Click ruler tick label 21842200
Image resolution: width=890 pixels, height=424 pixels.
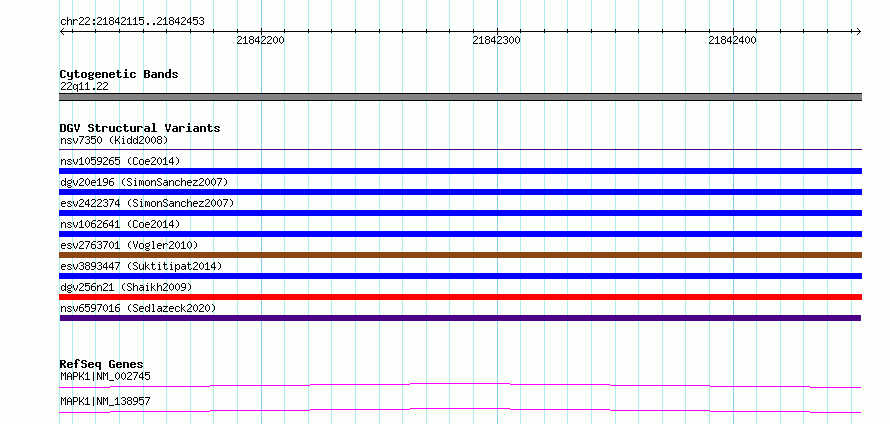[x=261, y=40]
